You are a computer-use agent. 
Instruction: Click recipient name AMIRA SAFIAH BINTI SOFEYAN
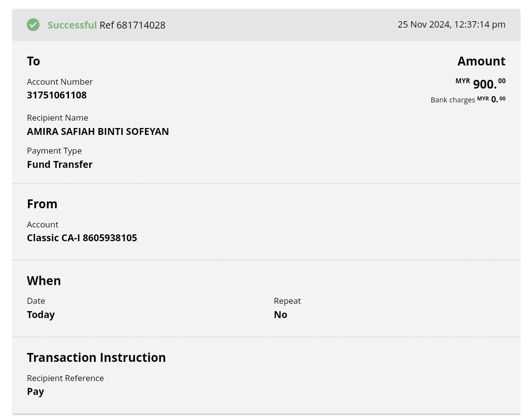click(98, 131)
